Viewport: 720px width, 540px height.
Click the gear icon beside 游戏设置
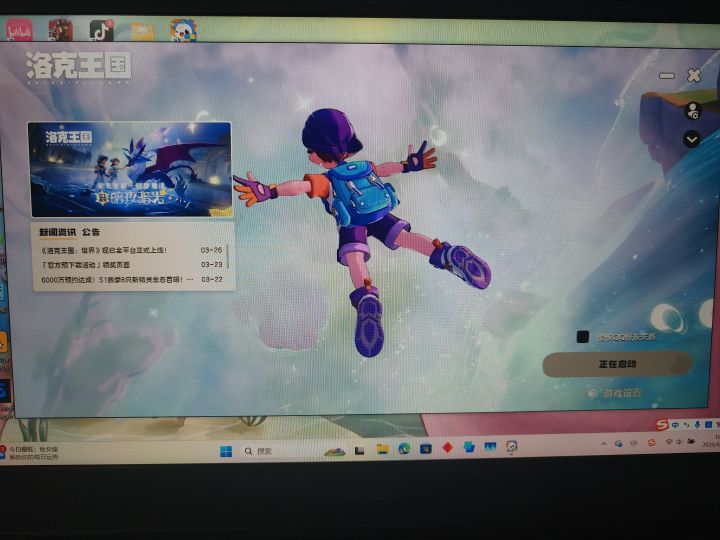tap(593, 393)
